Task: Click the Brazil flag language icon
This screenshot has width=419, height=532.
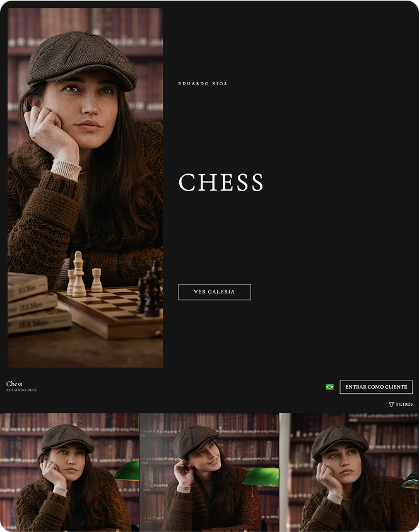Action: pos(329,387)
